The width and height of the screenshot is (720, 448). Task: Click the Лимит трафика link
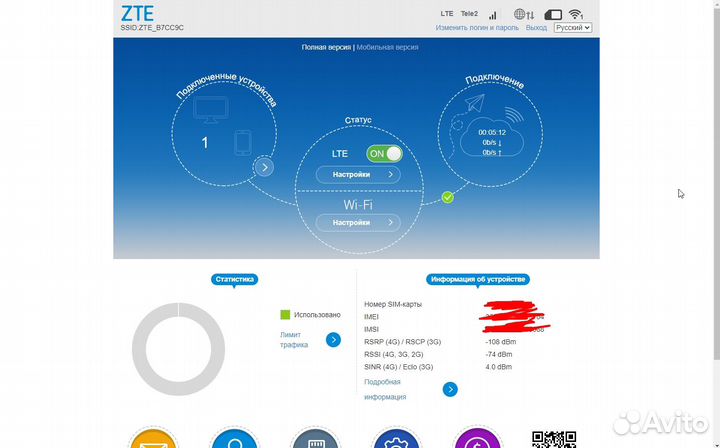tap(294, 340)
